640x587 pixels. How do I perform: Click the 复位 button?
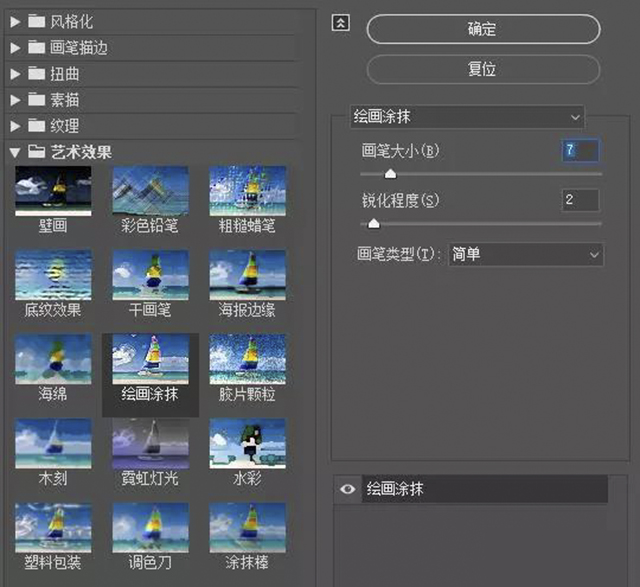point(483,69)
